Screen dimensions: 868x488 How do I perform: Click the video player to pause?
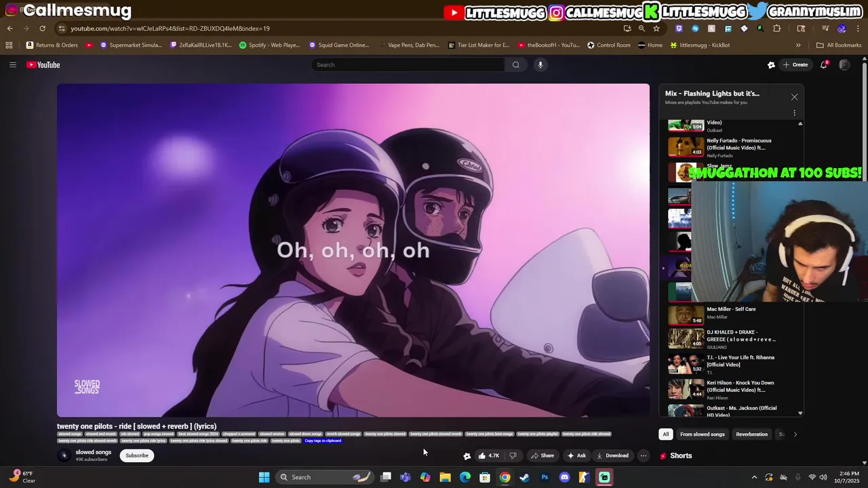pos(353,250)
